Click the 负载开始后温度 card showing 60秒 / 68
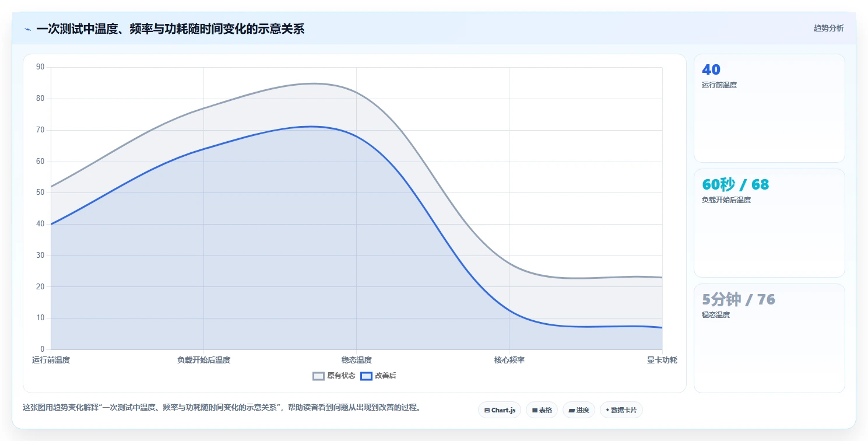The image size is (868, 441). (769, 223)
